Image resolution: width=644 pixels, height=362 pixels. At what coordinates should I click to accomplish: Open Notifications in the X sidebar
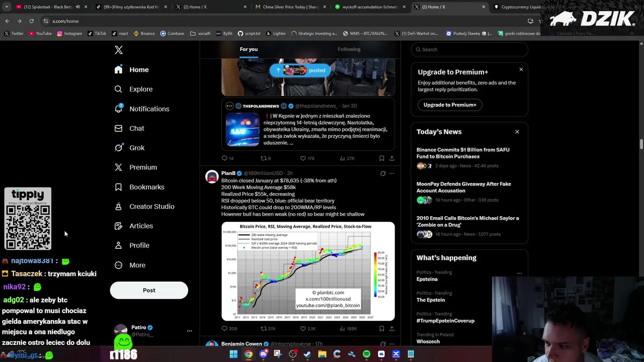141,109
